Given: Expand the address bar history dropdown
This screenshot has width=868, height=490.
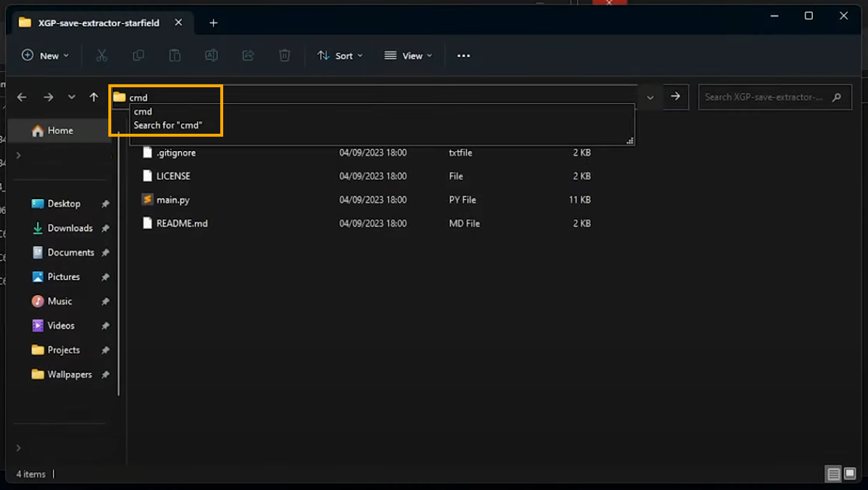Looking at the screenshot, I should click(x=651, y=97).
